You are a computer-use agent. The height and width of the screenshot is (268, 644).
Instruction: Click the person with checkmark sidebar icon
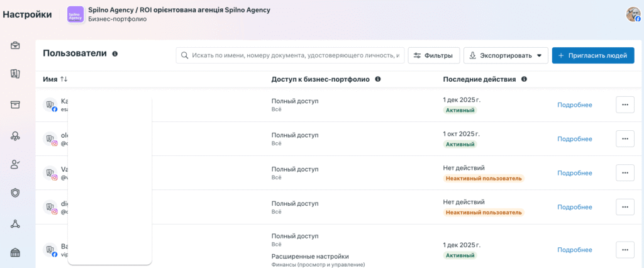point(15,164)
